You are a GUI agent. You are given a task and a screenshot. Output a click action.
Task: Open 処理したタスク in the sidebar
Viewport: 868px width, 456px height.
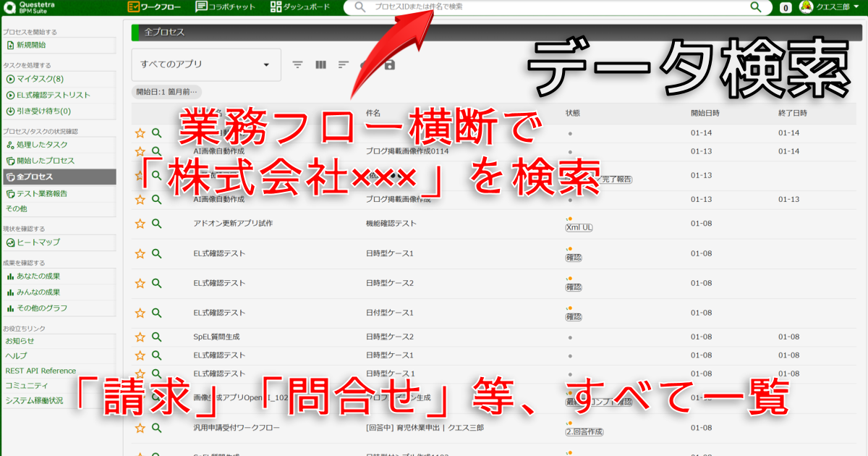coord(59,145)
